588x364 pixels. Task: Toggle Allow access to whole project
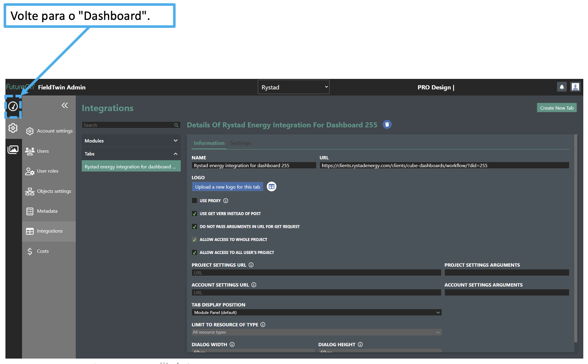(x=194, y=240)
